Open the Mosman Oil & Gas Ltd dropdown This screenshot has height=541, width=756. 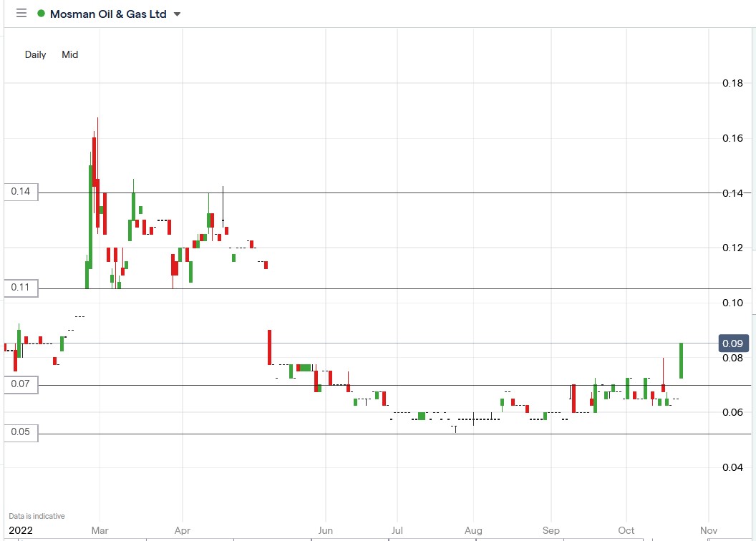pyautogui.click(x=177, y=13)
